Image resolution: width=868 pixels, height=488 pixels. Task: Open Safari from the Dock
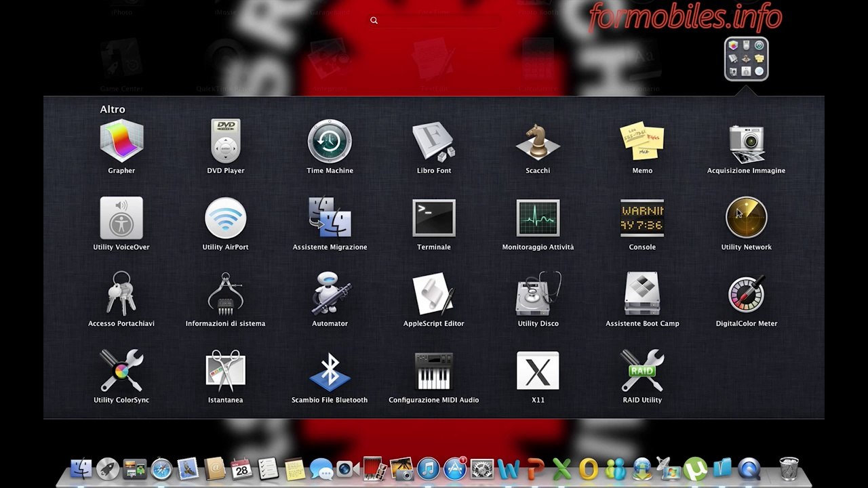pyautogui.click(x=161, y=468)
